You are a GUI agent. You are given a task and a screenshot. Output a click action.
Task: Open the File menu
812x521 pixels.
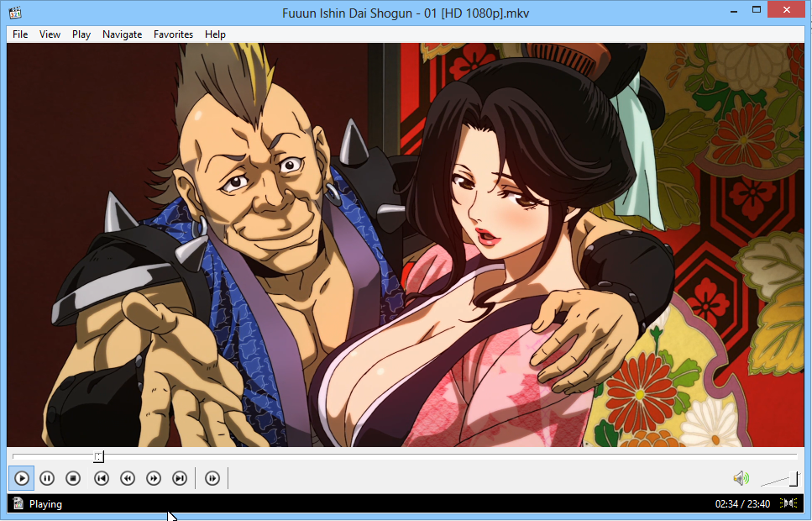pos(20,34)
